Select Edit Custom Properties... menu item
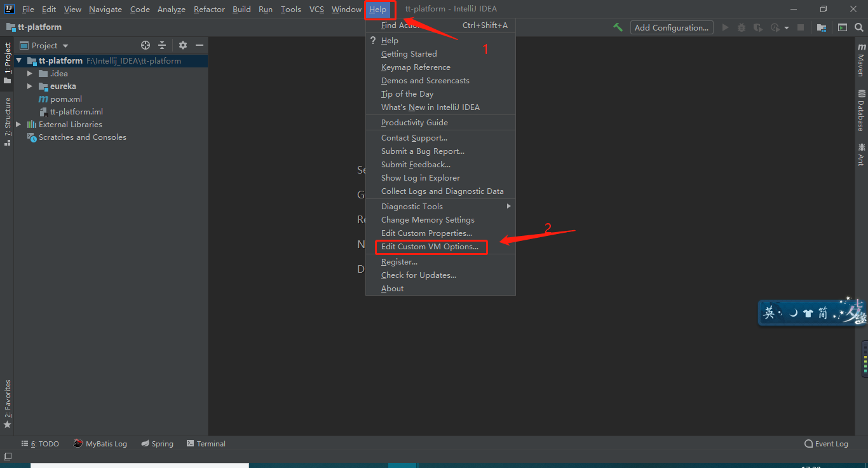This screenshot has width=868, height=468. coord(440,233)
